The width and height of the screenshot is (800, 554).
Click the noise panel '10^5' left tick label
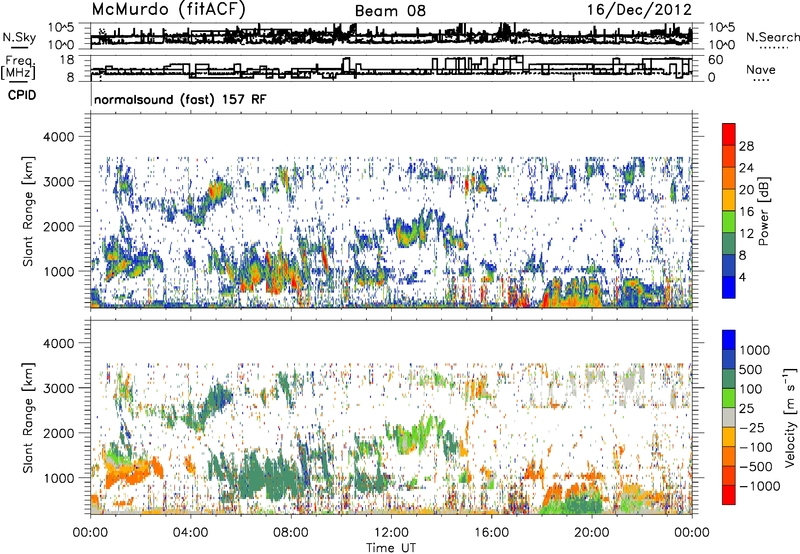click(61, 28)
